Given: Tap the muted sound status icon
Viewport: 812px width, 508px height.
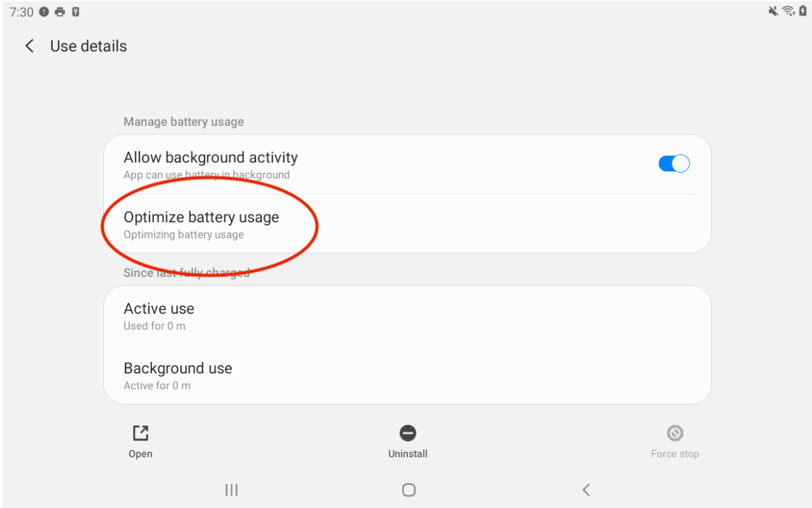Looking at the screenshot, I should tap(774, 12).
